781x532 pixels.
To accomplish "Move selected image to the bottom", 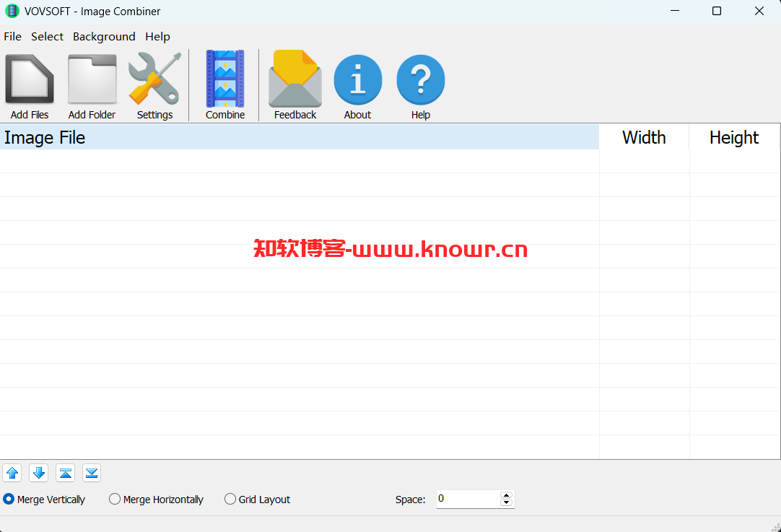I will (92, 473).
